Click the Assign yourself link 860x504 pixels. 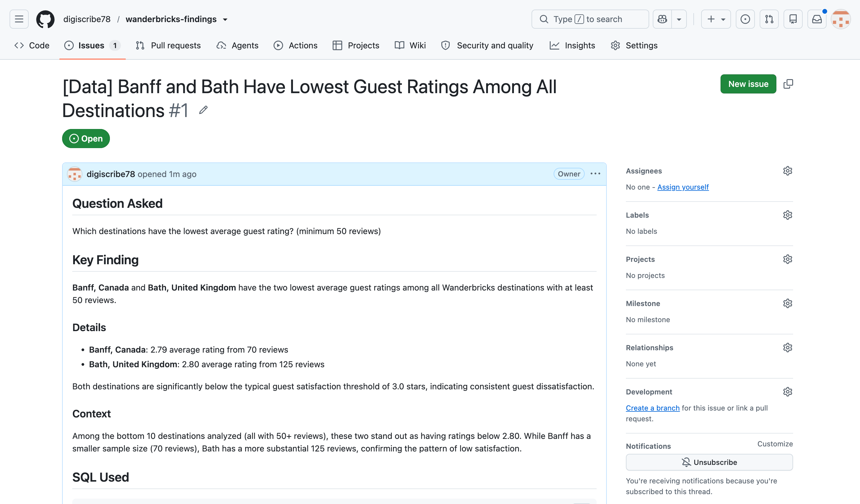pos(683,187)
